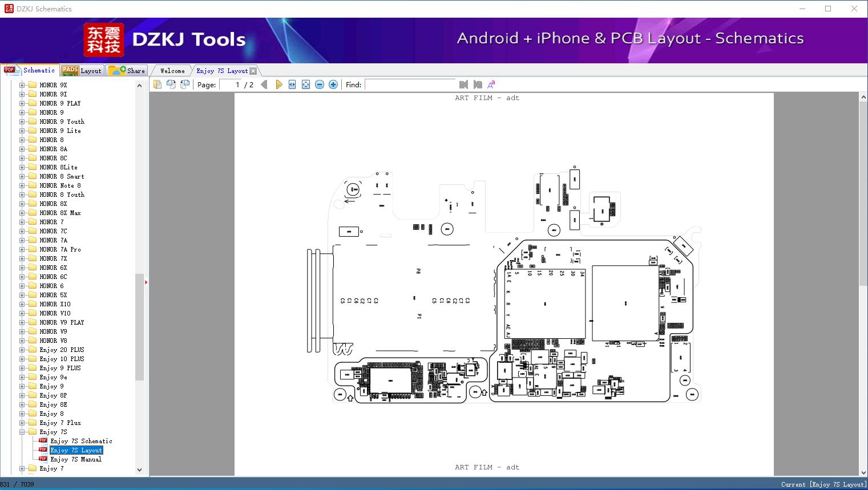The height and width of the screenshot is (490, 868).
Task: Click the HONOR Note 8 folder icon
Action: [x=33, y=185]
